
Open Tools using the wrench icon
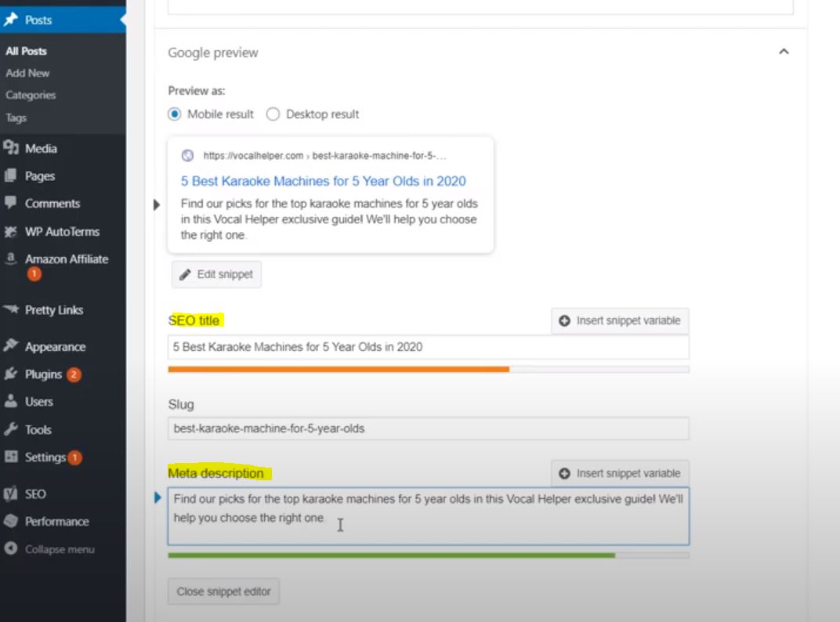coord(14,429)
